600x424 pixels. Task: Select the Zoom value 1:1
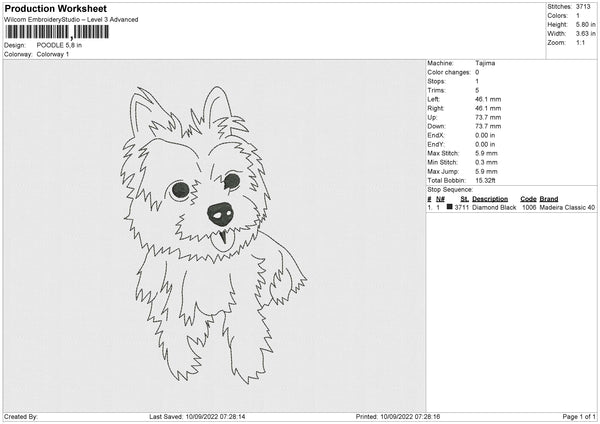click(580, 43)
